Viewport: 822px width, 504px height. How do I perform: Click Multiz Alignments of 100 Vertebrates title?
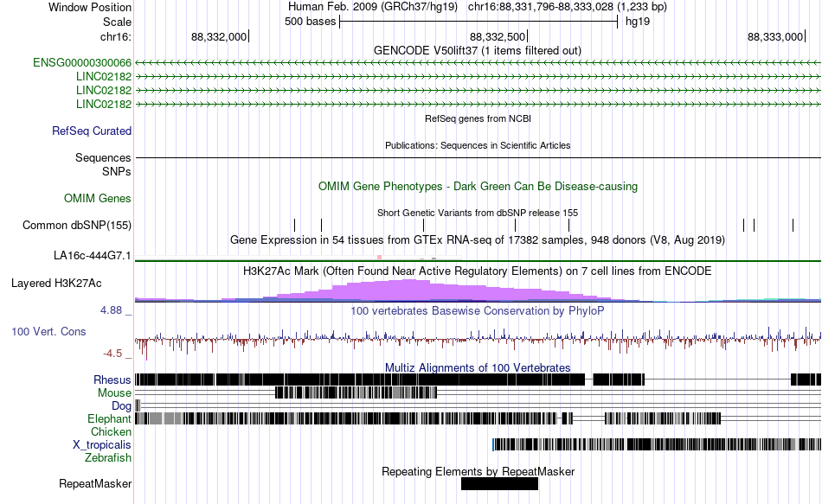click(478, 367)
